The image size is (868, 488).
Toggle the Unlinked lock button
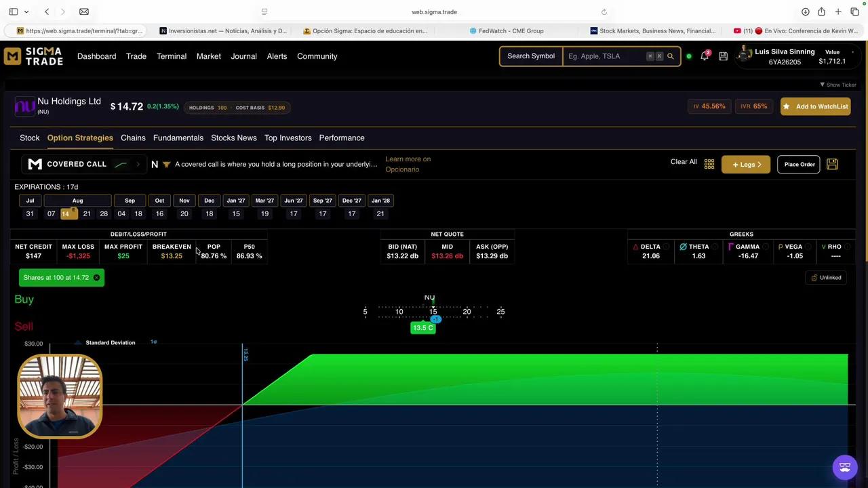(826, 277)
